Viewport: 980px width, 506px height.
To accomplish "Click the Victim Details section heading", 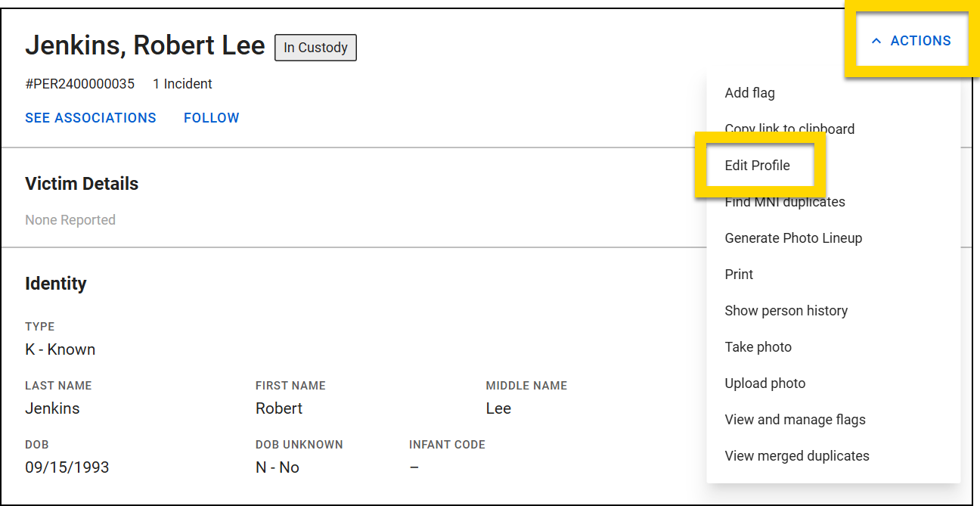I will 82,184.
